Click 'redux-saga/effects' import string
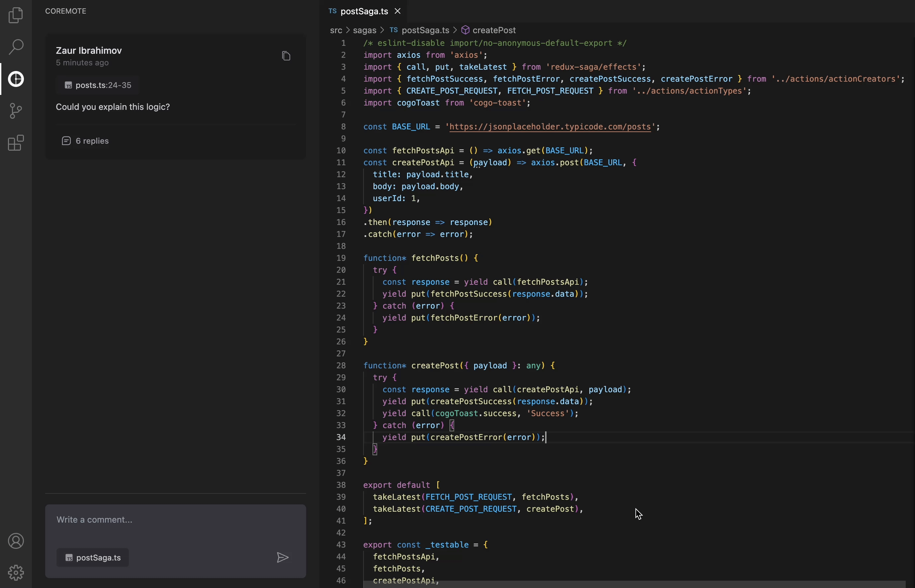This screenshot has width=915, height=588. pyautogui.click(x=593, y=67)
